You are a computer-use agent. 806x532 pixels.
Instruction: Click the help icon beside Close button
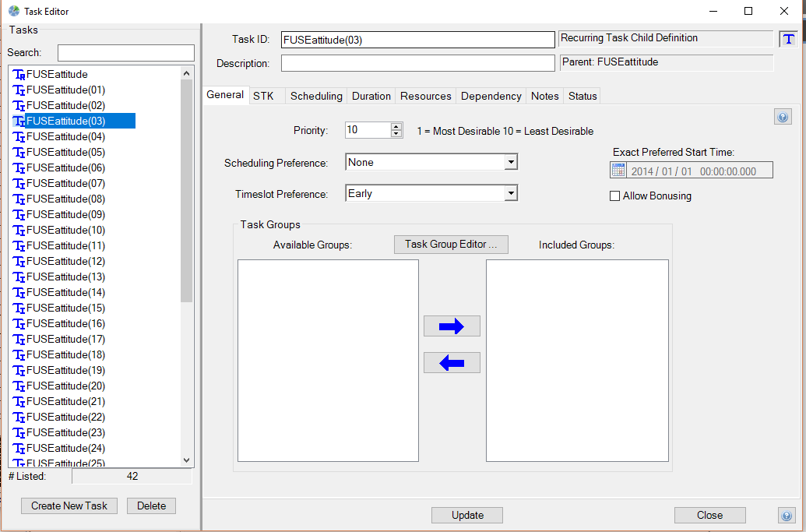coord(785,516)
